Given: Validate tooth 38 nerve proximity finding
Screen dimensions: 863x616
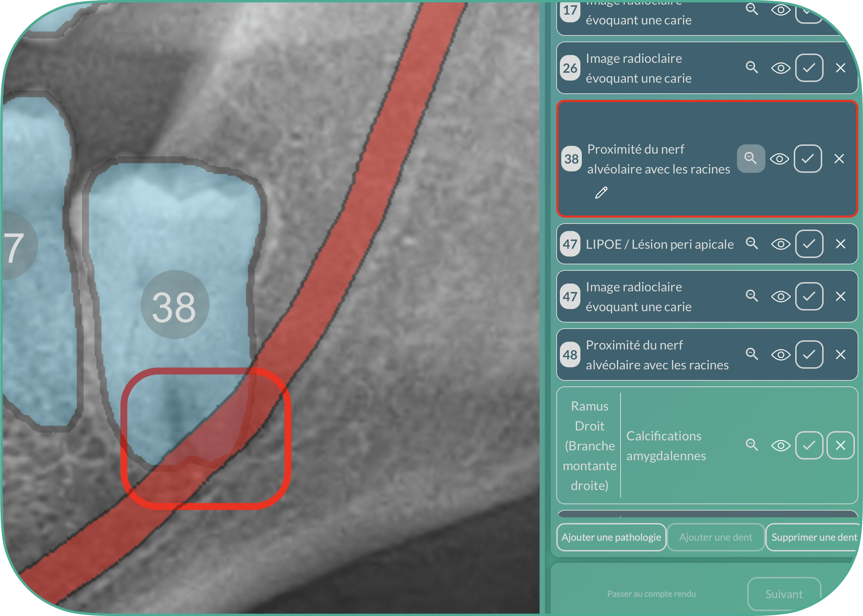Looking at the screenshot, I should [808, 159].
